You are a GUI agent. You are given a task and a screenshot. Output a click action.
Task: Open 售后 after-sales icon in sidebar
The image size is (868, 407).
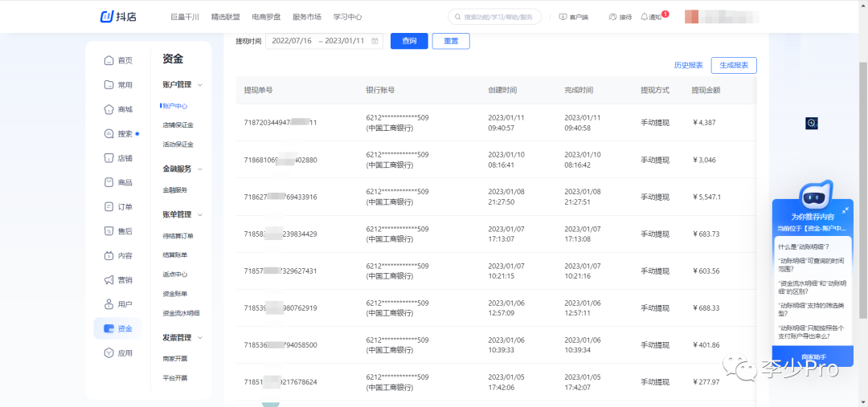click(x=109, y=230)
